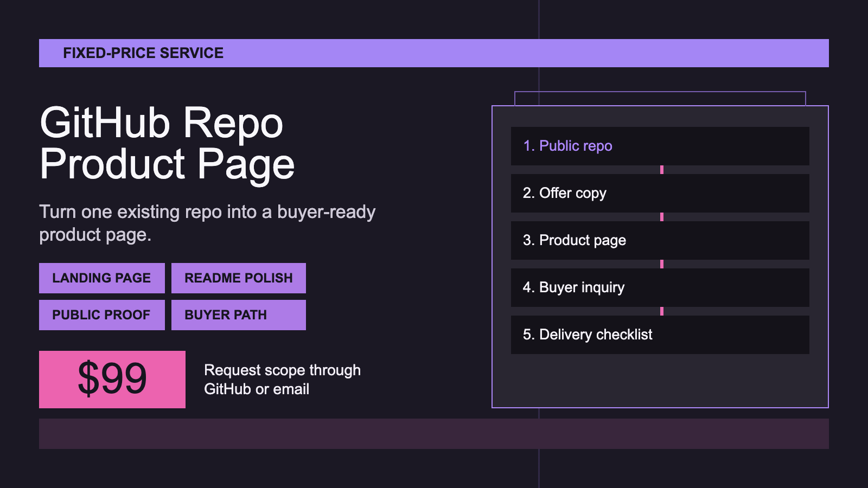Select step '2. Offer copy'

[x=660, y=193]
